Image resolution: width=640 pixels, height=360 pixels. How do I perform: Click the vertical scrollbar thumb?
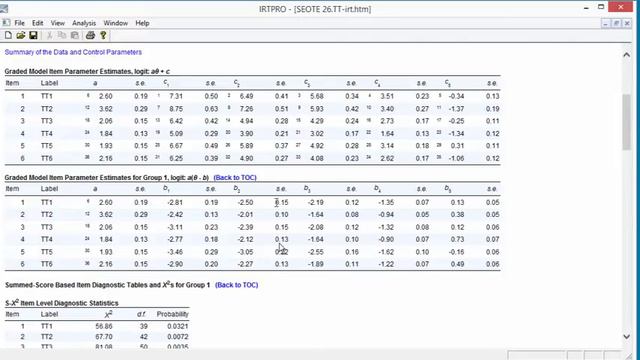627,122
